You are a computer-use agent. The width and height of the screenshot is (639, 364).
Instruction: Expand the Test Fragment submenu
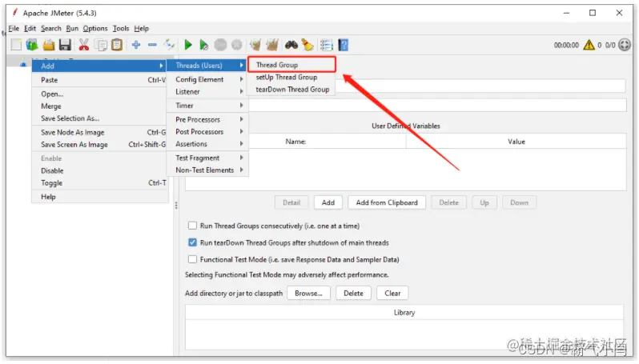click(208, 158)
